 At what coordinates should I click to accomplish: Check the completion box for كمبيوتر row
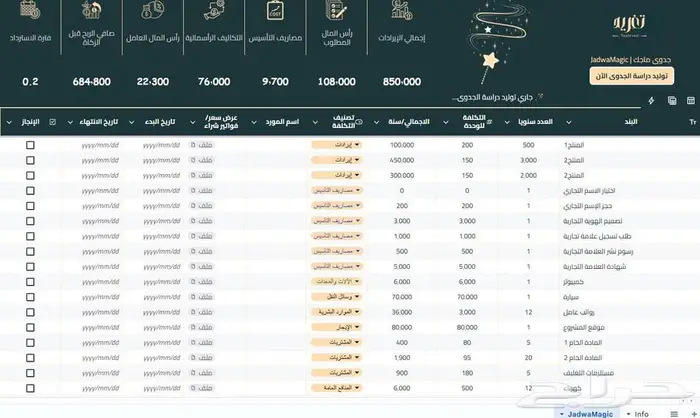pyautogui.click(x=30, y=281)
